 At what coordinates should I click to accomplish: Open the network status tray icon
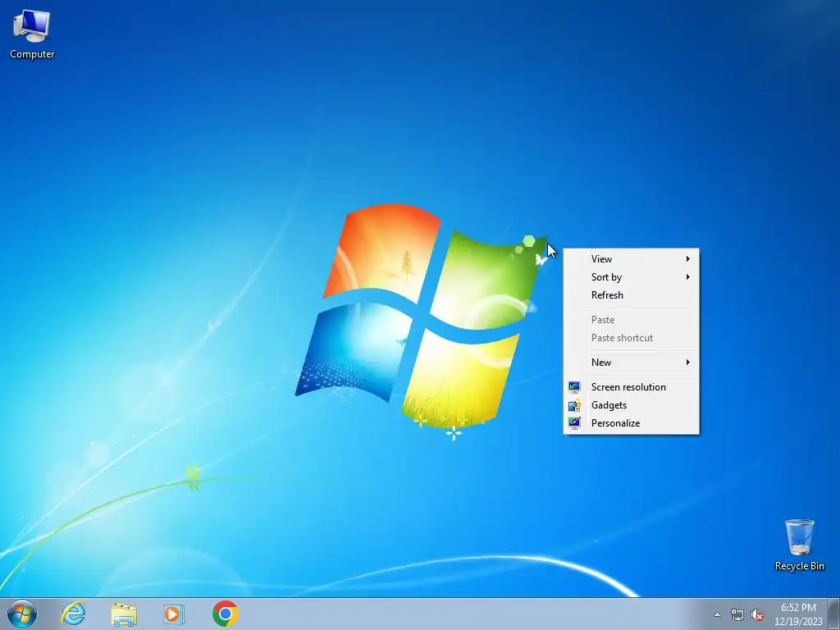point(737,615)
